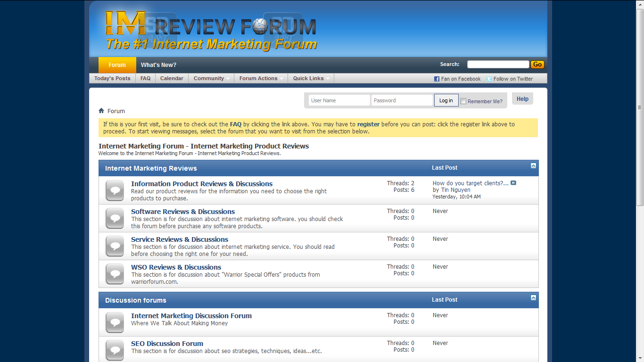
Task: Click the Help button
Action: 522,99
